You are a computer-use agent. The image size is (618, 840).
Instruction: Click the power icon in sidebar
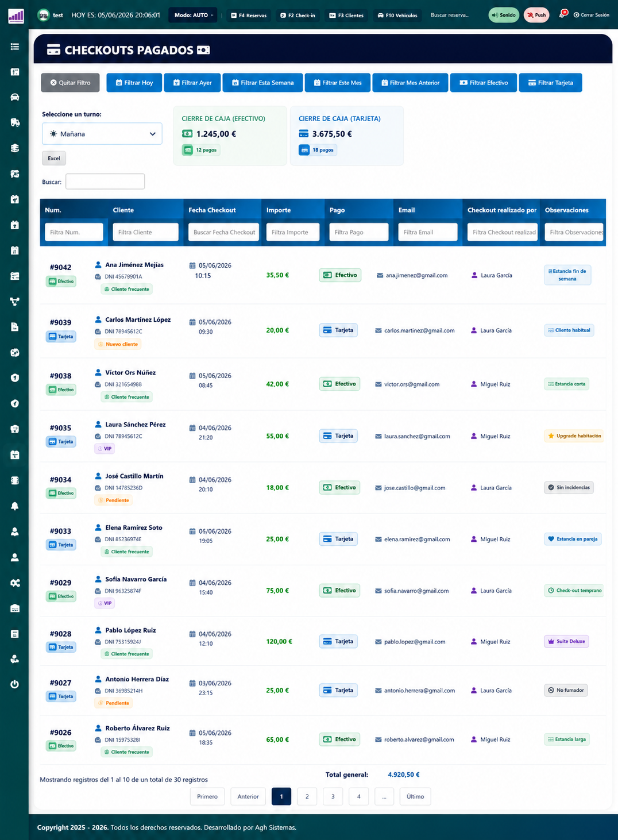coord(15,684)
